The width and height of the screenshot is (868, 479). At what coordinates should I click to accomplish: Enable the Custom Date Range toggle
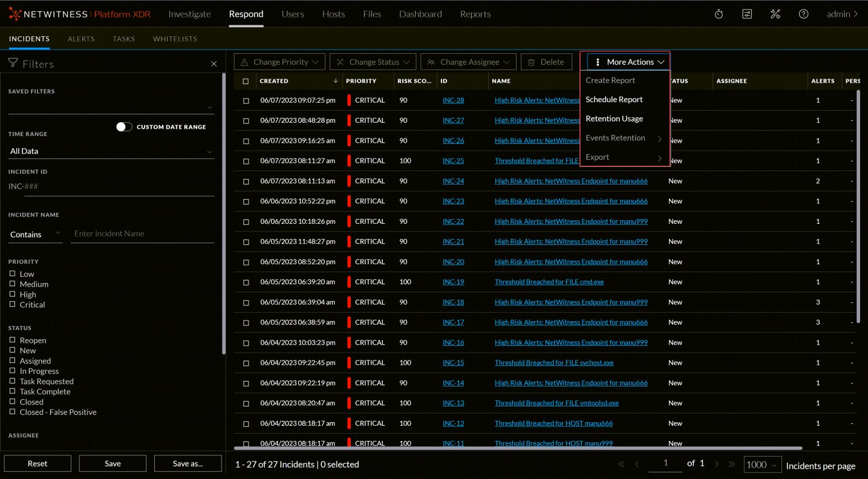pyautogui.click(x=123, y=126)
